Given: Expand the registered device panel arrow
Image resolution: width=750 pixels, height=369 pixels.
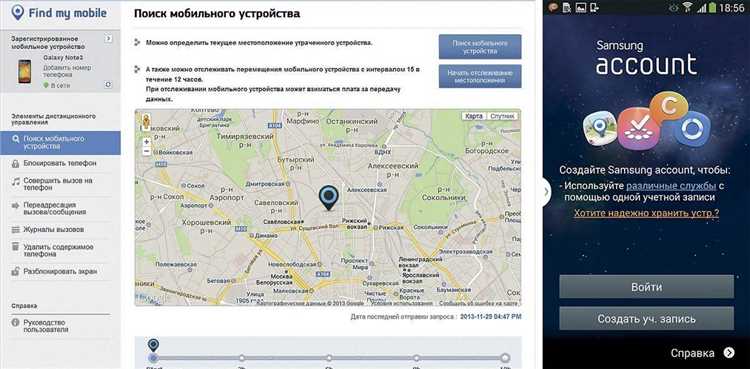Looking at the screenshot, I should (109, 38).
